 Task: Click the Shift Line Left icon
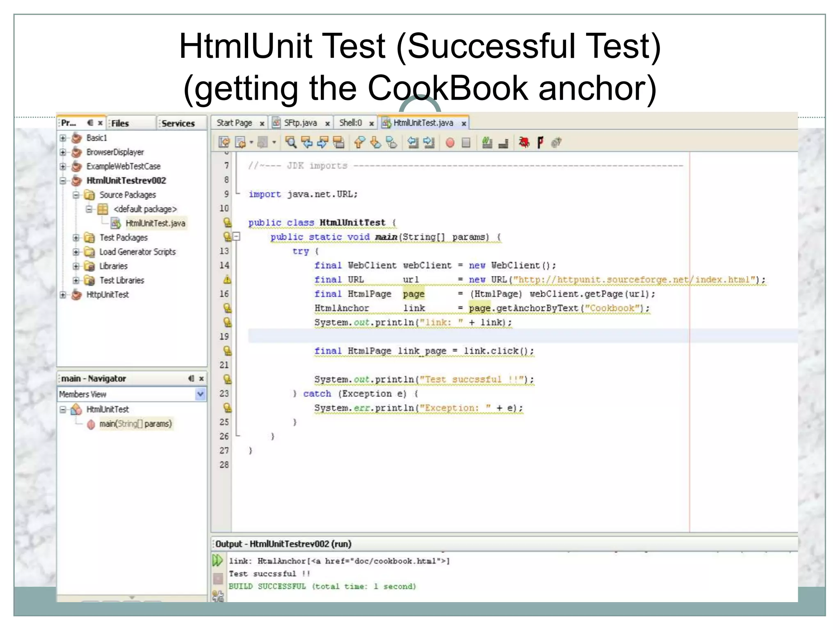413,142
